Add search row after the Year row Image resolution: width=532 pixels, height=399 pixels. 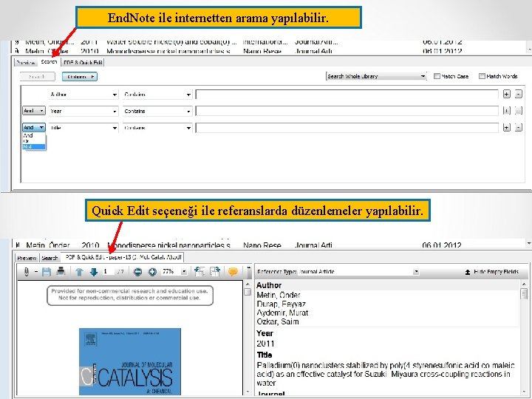507,111
